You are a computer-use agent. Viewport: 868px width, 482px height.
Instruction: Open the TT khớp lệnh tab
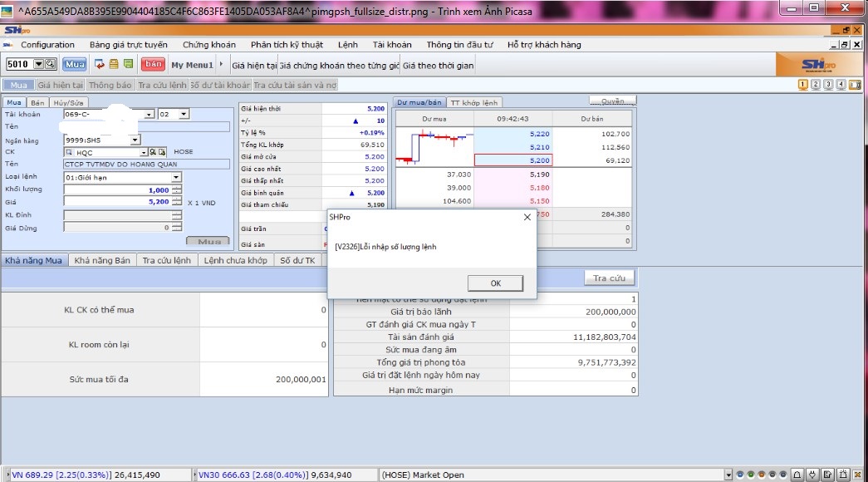(473, 102)
